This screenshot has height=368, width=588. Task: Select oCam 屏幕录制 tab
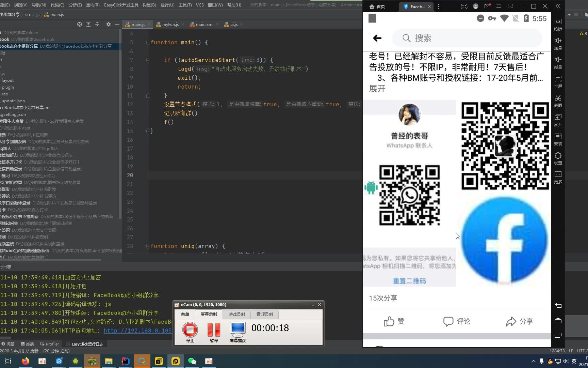[x=209, y=314]
